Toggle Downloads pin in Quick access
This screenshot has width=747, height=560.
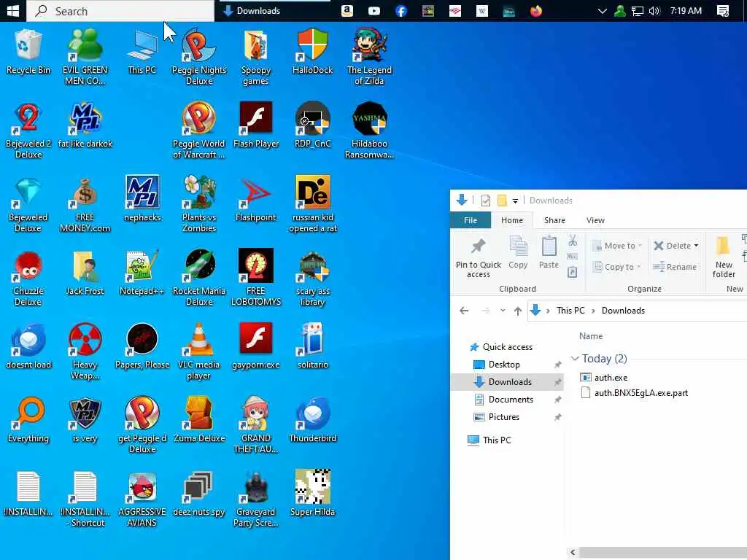[557, 382]
